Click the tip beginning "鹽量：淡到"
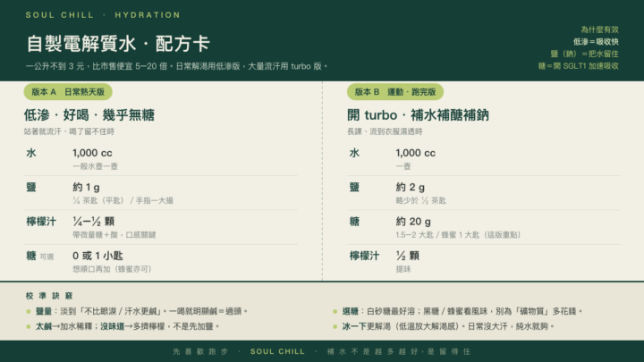This screenshot has height=362, width=644. [x=141, y=311]
